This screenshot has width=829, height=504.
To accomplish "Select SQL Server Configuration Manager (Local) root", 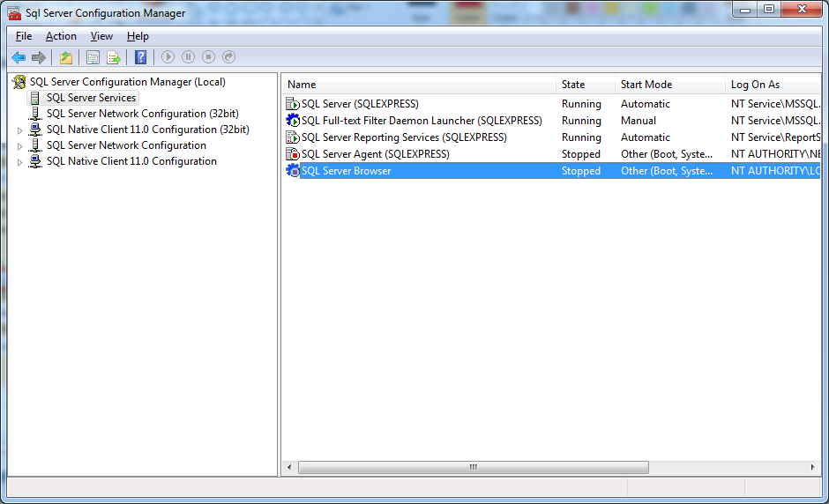I will pos(127,82).
